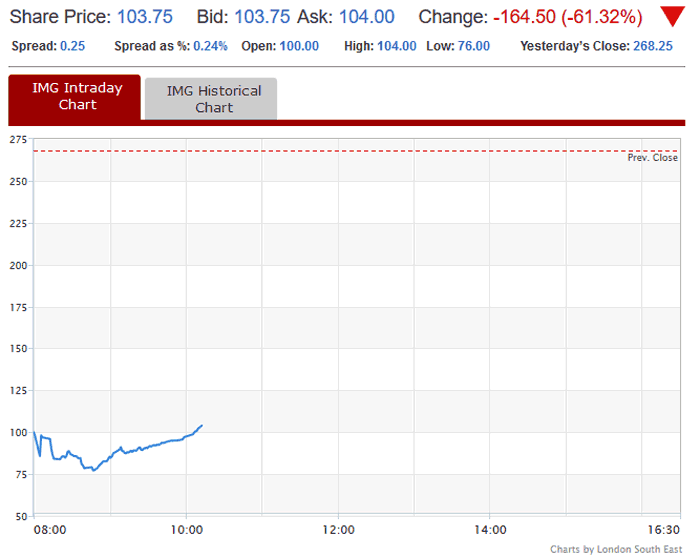Click the 12:00 time axis label
The image size is (700, 559).
(x=338, y=530)
